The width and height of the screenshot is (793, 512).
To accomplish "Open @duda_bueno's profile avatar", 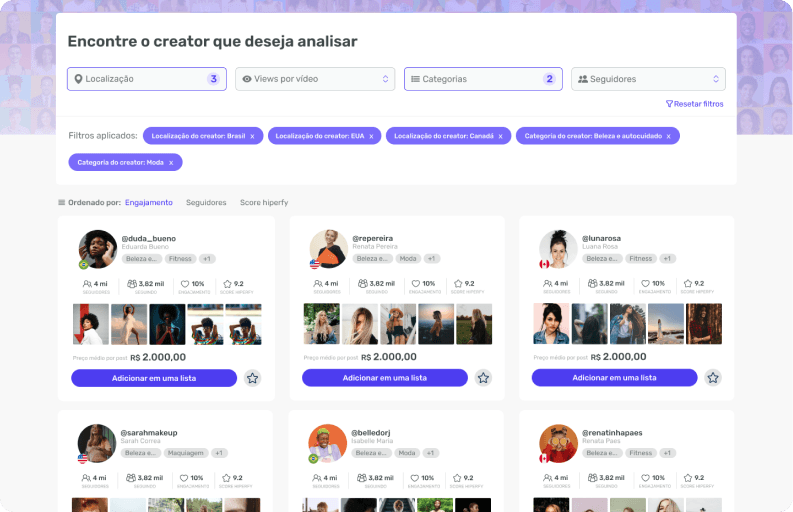I will click(x=98, y=249).
